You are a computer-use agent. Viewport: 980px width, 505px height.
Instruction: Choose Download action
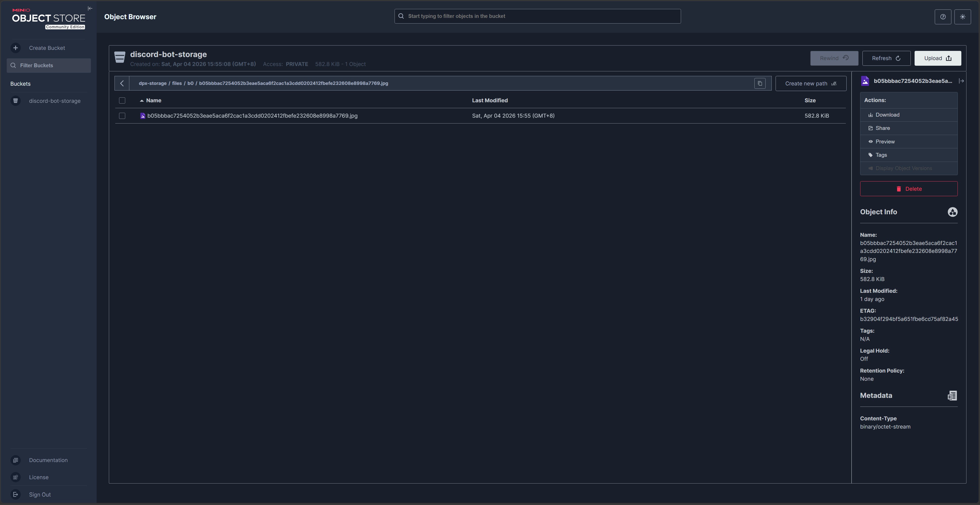click(887, 115)
